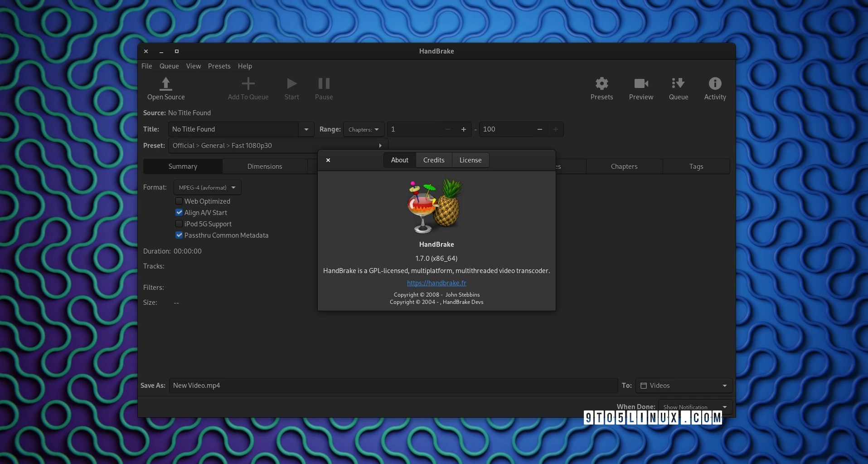The width and height of the screenshot is (868, 464).
Task: Open the When Done notification dropdown
Action: [x=694, y=407]
